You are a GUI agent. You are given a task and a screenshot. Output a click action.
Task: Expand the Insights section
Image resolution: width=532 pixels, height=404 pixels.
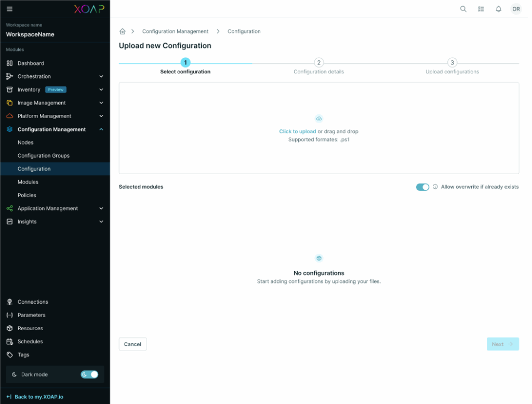(x=102, y=221)
